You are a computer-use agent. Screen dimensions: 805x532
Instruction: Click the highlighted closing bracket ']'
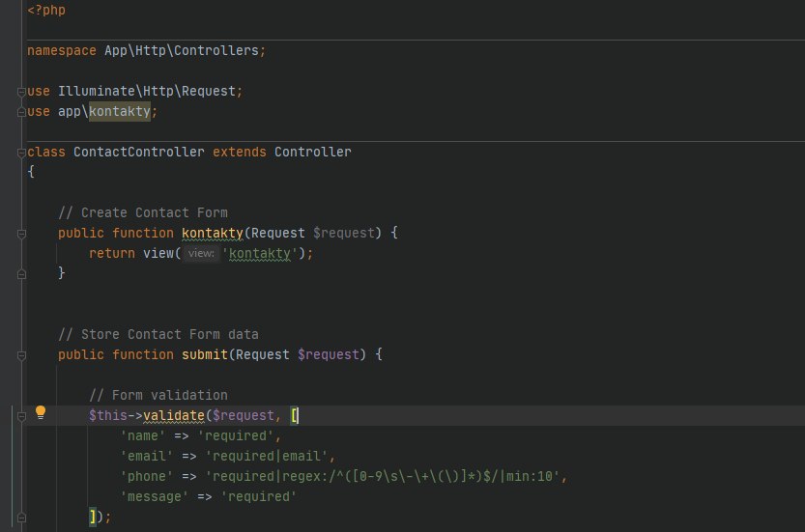[93, 517]
